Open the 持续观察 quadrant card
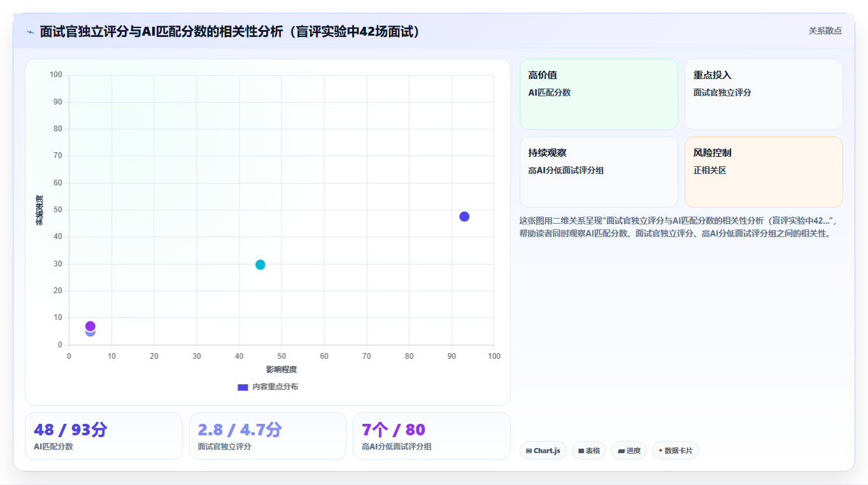Viewport: 868px width, 485px height. pos(599,172)
